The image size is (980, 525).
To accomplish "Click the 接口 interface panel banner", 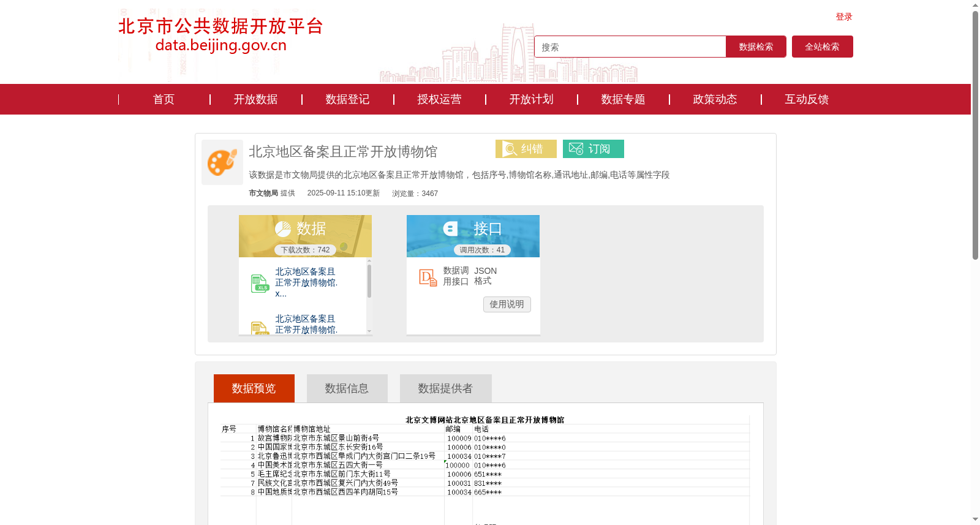I will [x=473, y=236].
